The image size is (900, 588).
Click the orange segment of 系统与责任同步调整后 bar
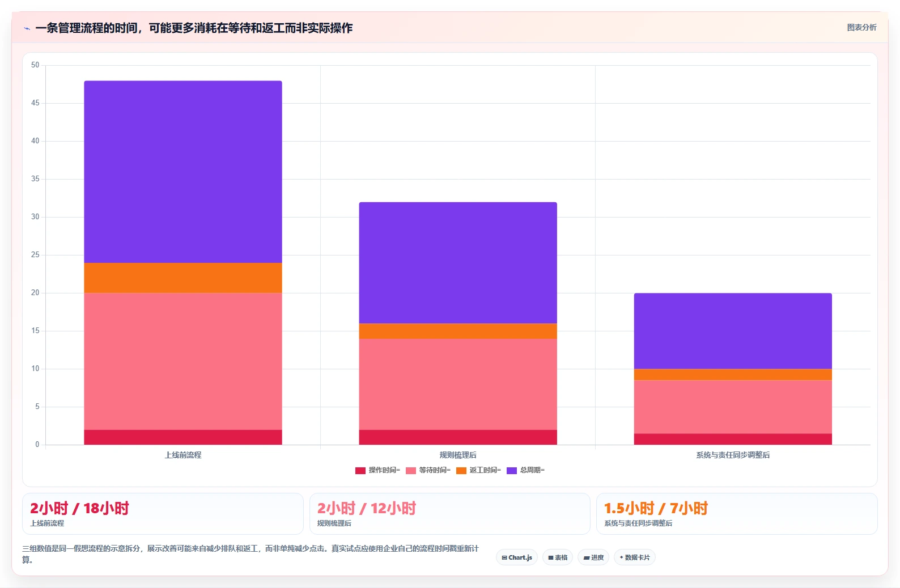click(733, 374)
